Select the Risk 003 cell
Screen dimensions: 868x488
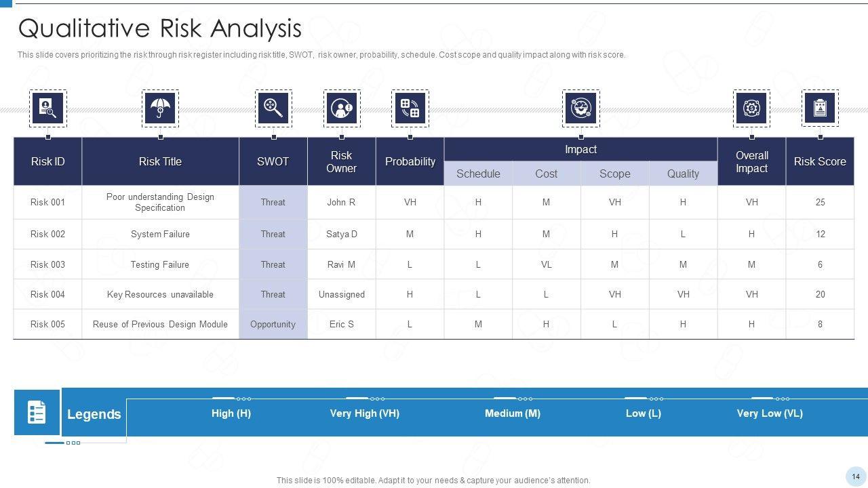coord(48,264)
